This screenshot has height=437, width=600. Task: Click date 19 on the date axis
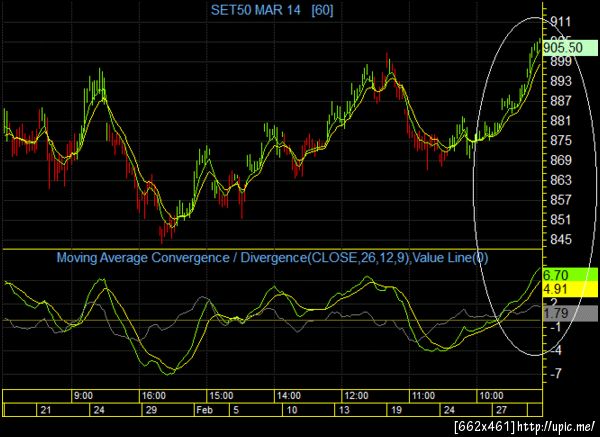tap(396, 410)
